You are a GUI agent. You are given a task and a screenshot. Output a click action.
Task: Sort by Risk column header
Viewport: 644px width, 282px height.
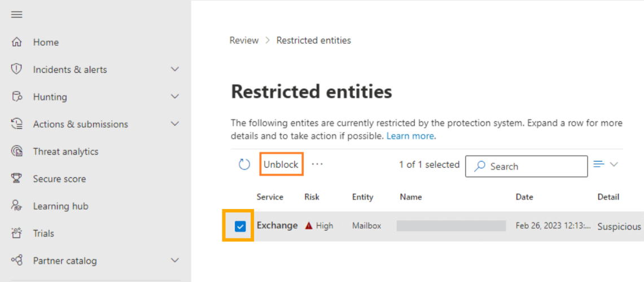(312, 197)
